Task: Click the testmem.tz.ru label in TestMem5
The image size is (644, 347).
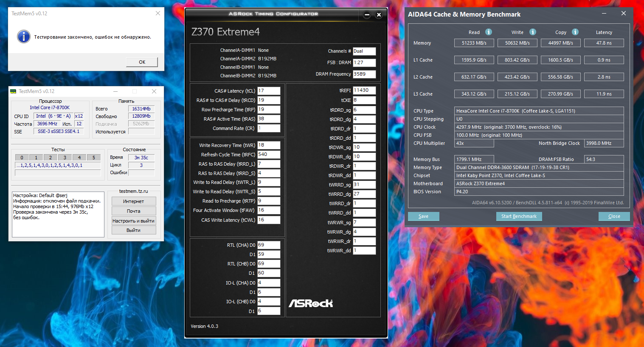Action: coord(134,191)
